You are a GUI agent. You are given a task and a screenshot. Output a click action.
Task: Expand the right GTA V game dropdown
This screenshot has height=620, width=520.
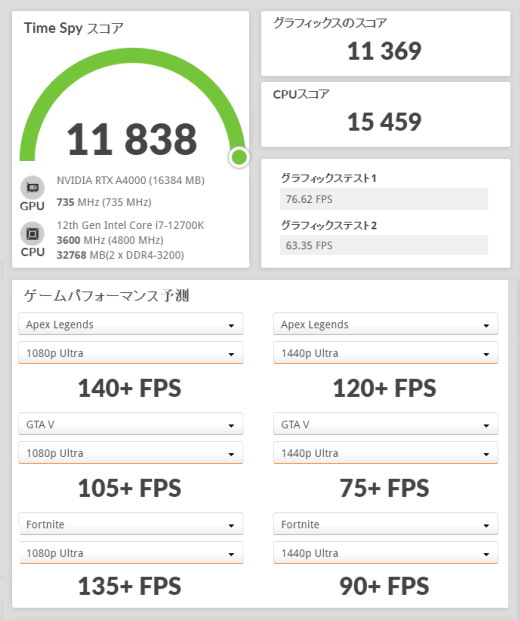point(386,424)
